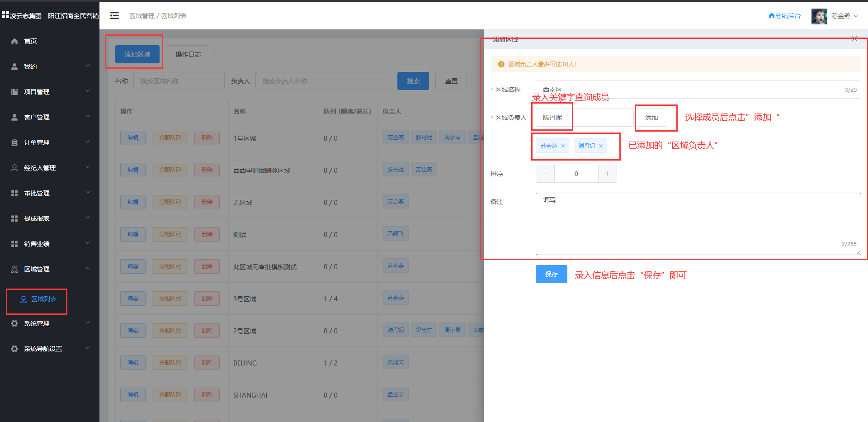Click the user avatar picture

pyautogui.click(x=819, y=16)
